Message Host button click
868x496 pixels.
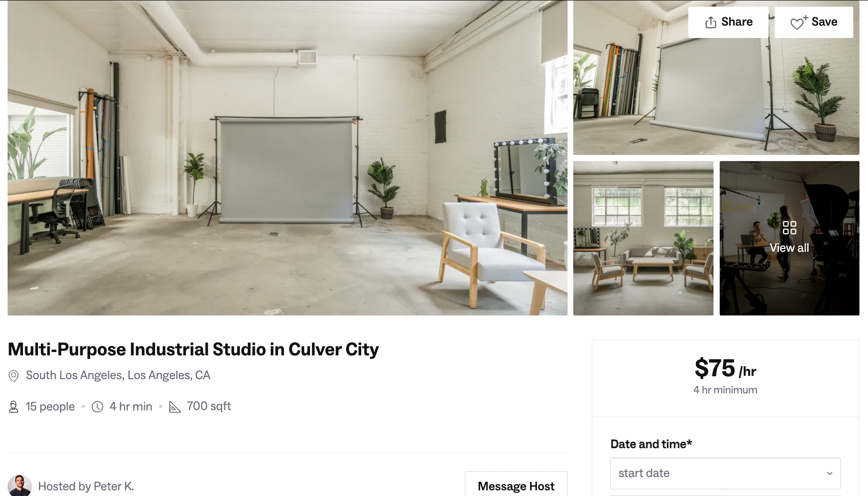516,485
